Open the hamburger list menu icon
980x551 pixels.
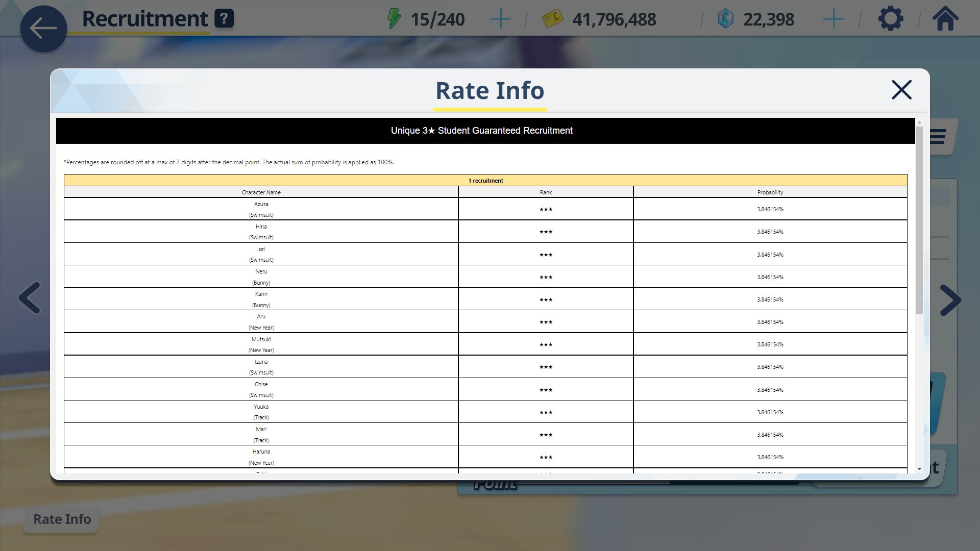point(938,136)
